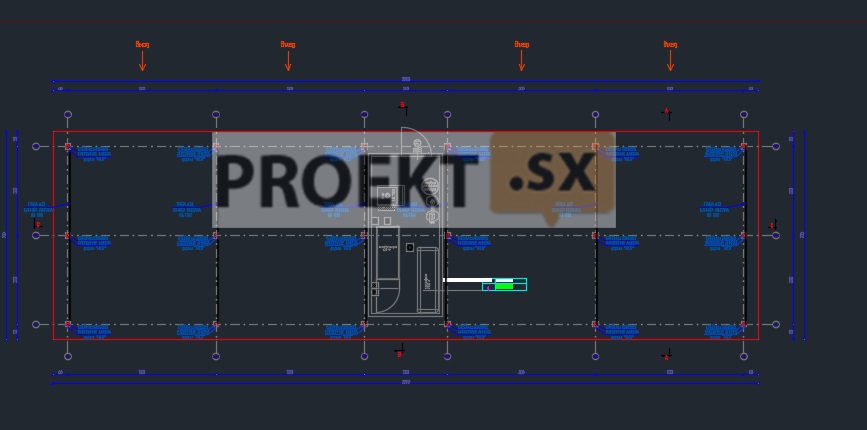Select the rightmost orange entrance arrow
Viewport: 867px width, 430px height.
point(670,61)
